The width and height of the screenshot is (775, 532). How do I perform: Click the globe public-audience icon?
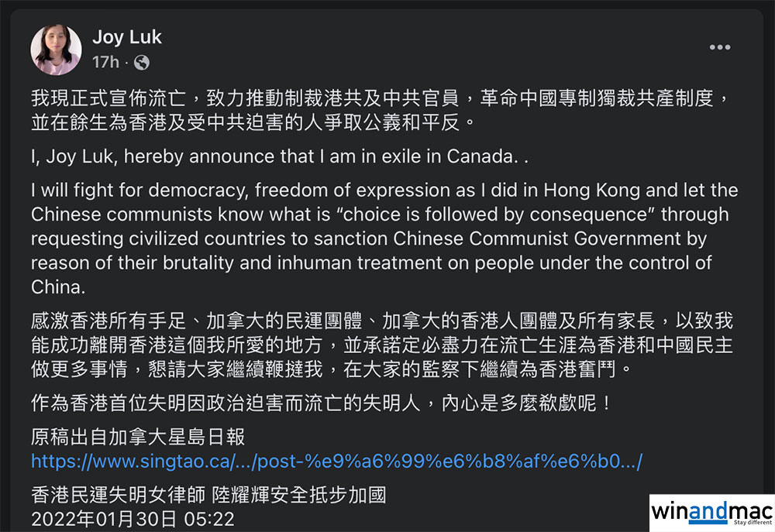pos(141,62)
